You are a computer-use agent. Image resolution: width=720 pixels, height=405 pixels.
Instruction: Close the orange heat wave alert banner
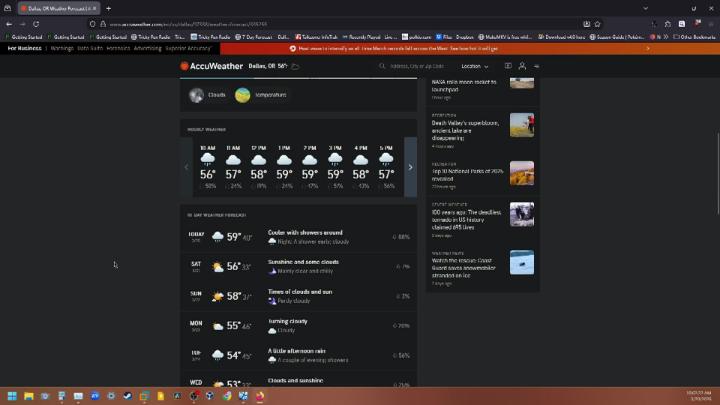point(647,48)
